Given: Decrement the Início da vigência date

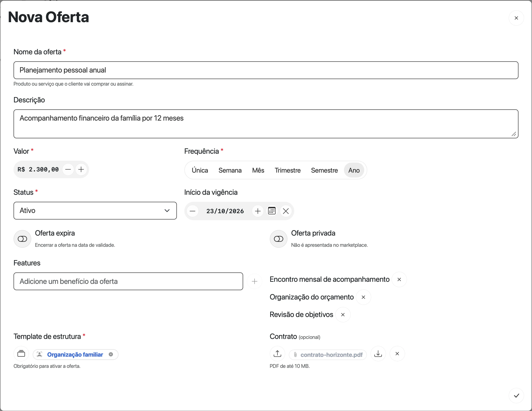Looking at the screenshot, I should click(192, 211).
